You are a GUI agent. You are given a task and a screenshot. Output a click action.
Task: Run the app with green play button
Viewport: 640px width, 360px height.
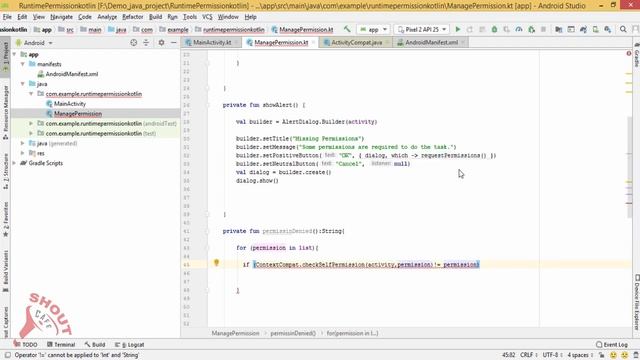[x=458, y=29]
